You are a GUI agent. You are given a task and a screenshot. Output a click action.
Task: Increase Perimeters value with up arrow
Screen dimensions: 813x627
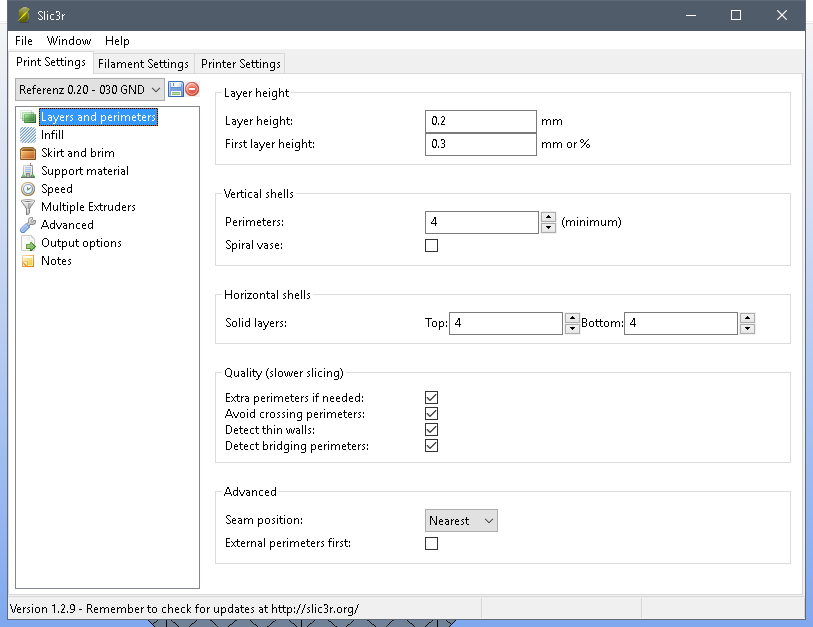(x=548, y=216)
